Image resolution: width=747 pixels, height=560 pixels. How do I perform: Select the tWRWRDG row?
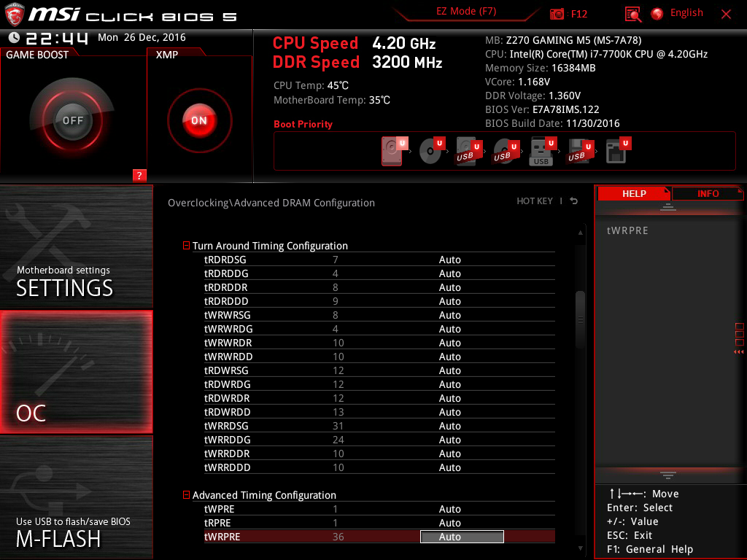[379, 329]
